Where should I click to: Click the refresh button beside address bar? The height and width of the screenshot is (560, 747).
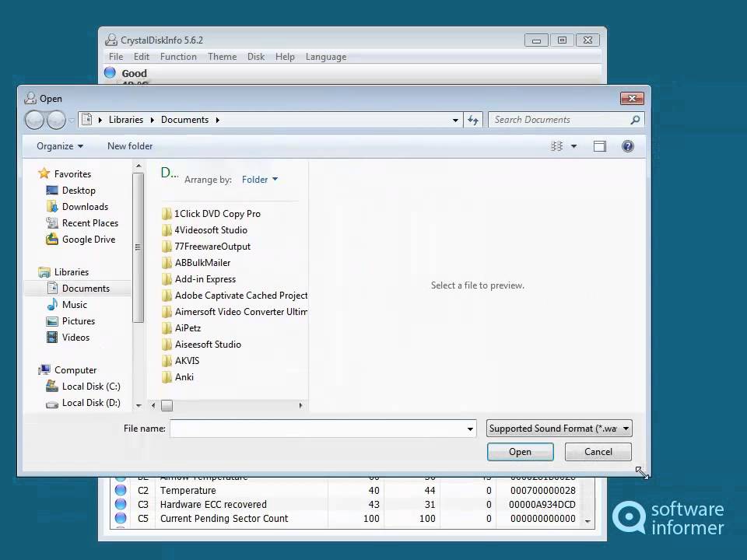click(x=472, y=120)
